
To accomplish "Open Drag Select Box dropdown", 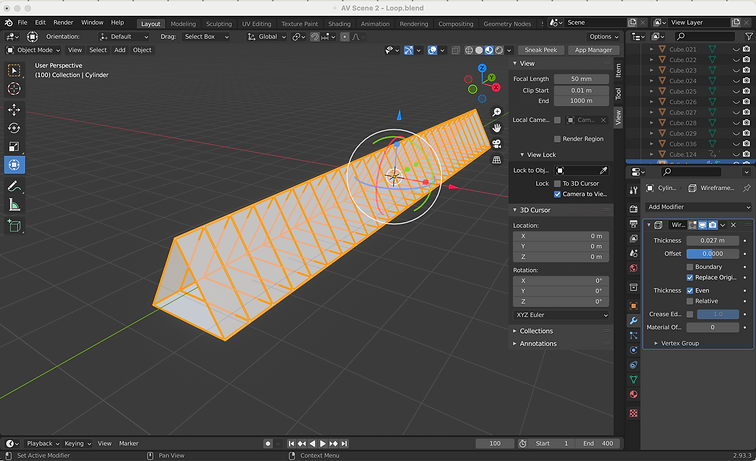I will [x=206, y=37].
